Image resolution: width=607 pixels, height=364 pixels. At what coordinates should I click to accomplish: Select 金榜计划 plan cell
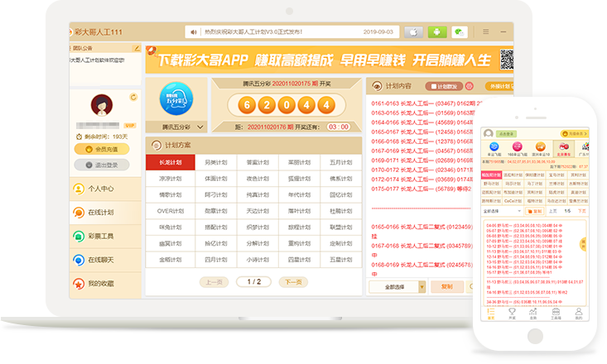coord(171,260)
